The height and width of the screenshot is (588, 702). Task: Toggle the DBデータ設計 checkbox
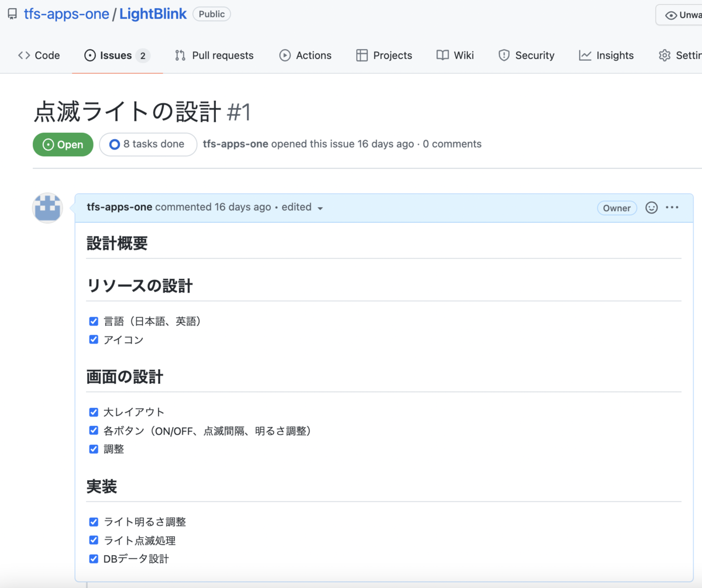pyautogui.click(x=94, y=559)
